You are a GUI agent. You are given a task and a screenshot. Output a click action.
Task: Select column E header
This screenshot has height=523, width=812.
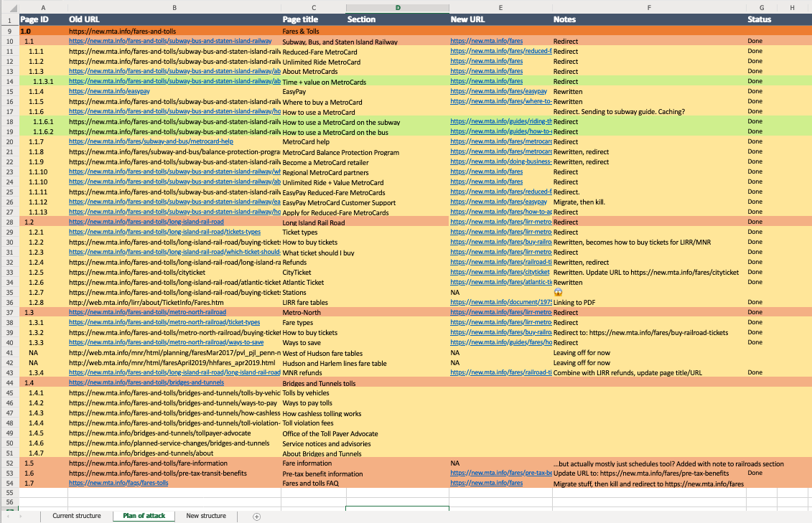coord(500,8)
